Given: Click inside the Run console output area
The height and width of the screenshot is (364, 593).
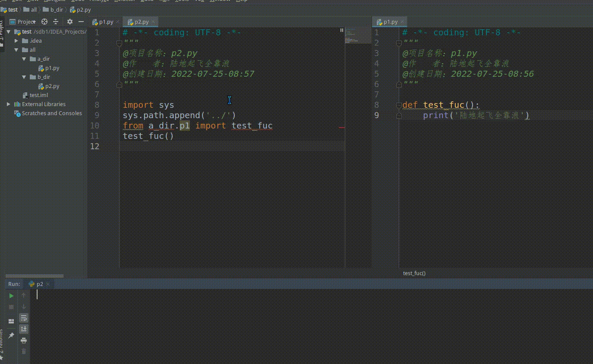Looking at the screenshot, I should pos(311,326).
